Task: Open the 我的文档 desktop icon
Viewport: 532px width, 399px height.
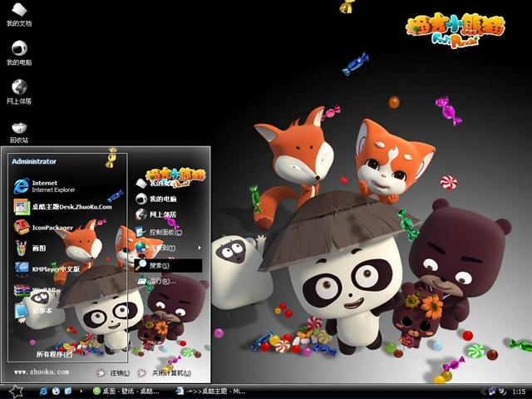Action: [x=19, y=15]
